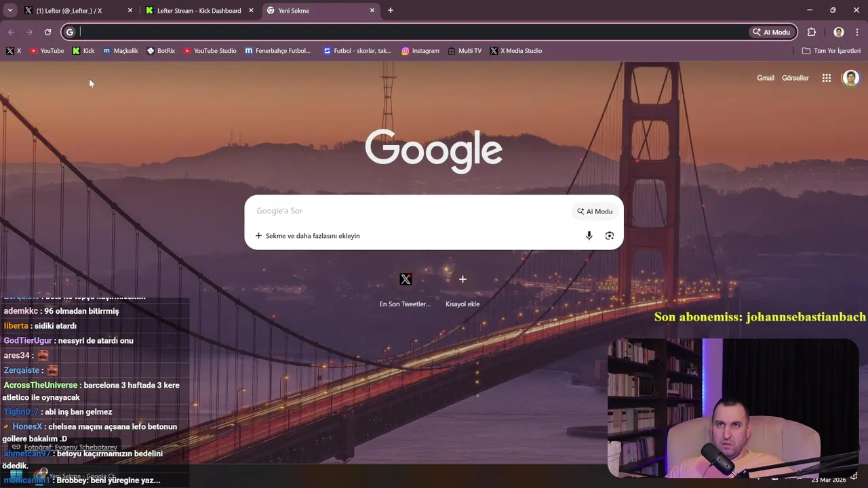Click AI Modu button in address bar
868x488 pixels.
(x=772, y=32)
